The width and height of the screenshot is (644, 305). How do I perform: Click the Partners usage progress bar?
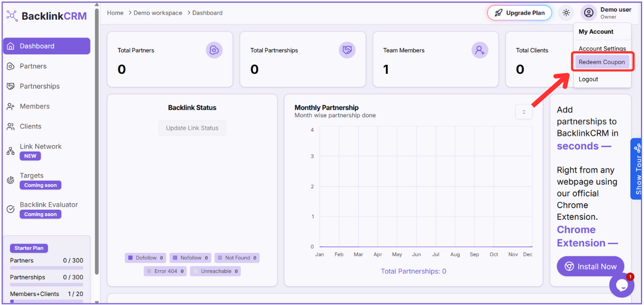(46, 268)
